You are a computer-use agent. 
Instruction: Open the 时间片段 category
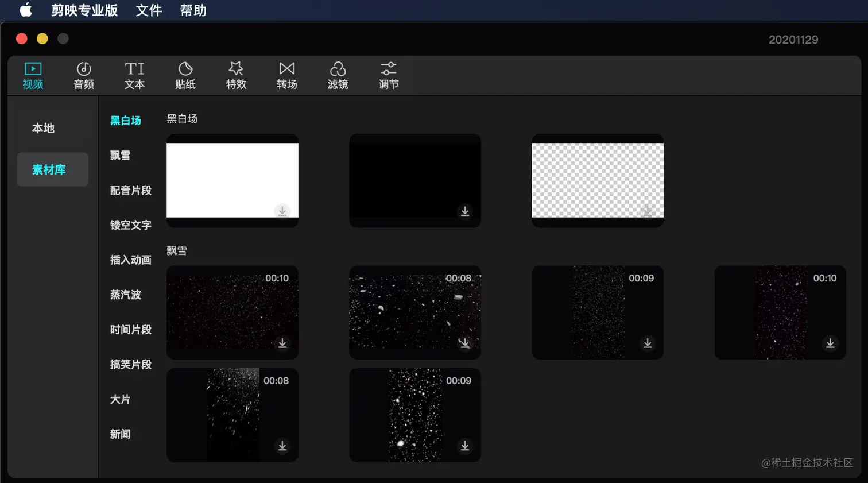(x=131, y=330)
